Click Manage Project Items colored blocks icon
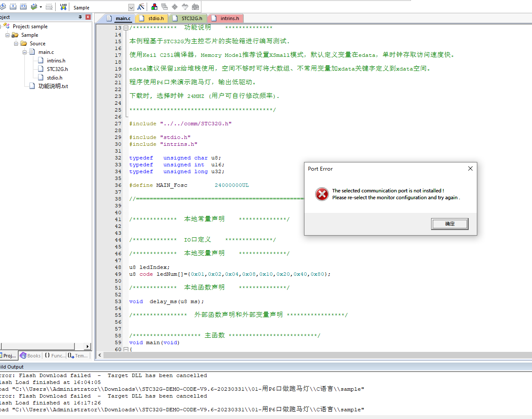 154,7
